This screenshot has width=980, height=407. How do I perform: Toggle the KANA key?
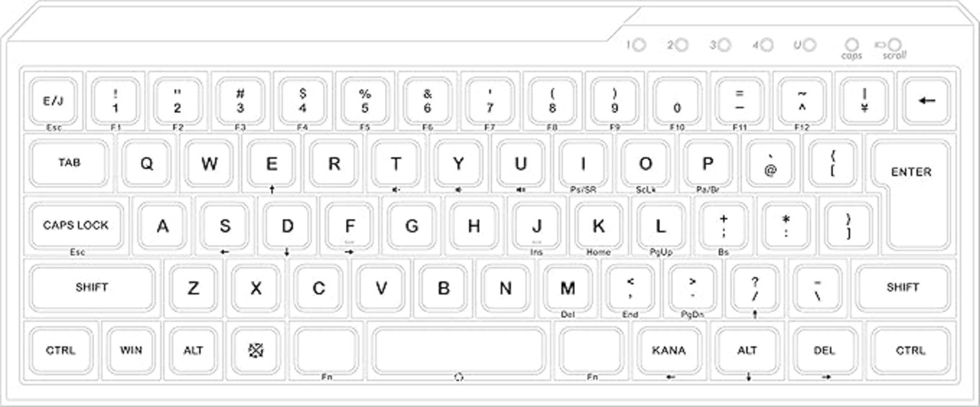click(668, 350)
